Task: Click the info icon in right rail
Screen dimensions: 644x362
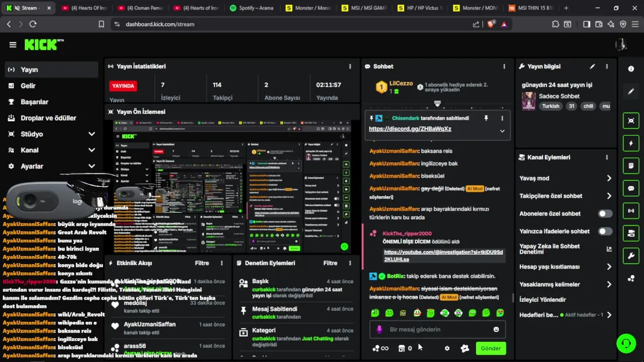Action: point(631,69)
